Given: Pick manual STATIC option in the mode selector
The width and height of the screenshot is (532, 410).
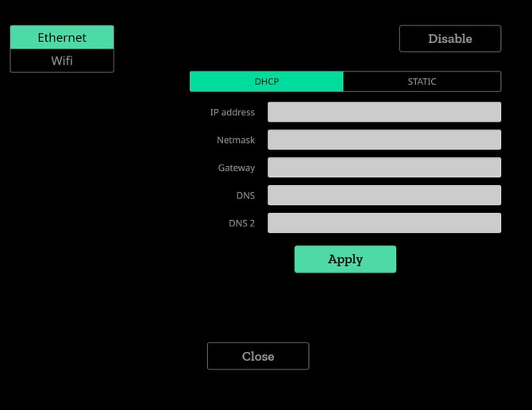Looking at the screenshot, I should [422, 82].
